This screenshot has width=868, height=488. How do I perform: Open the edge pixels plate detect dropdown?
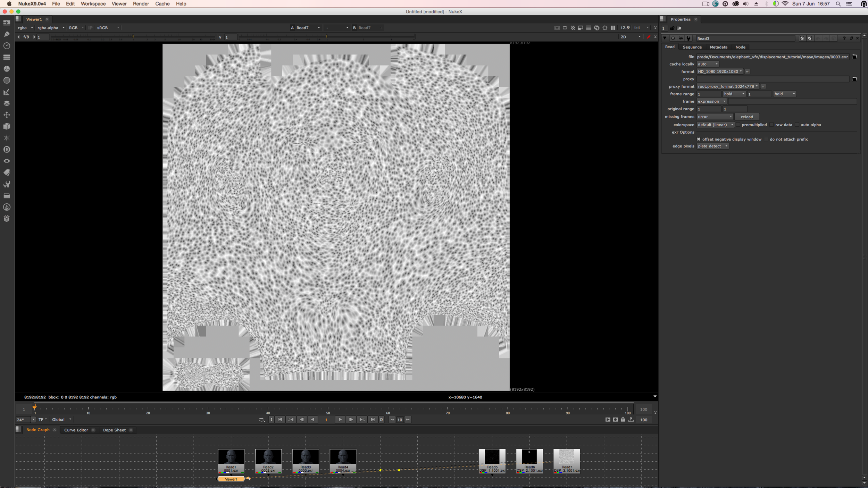712,146
